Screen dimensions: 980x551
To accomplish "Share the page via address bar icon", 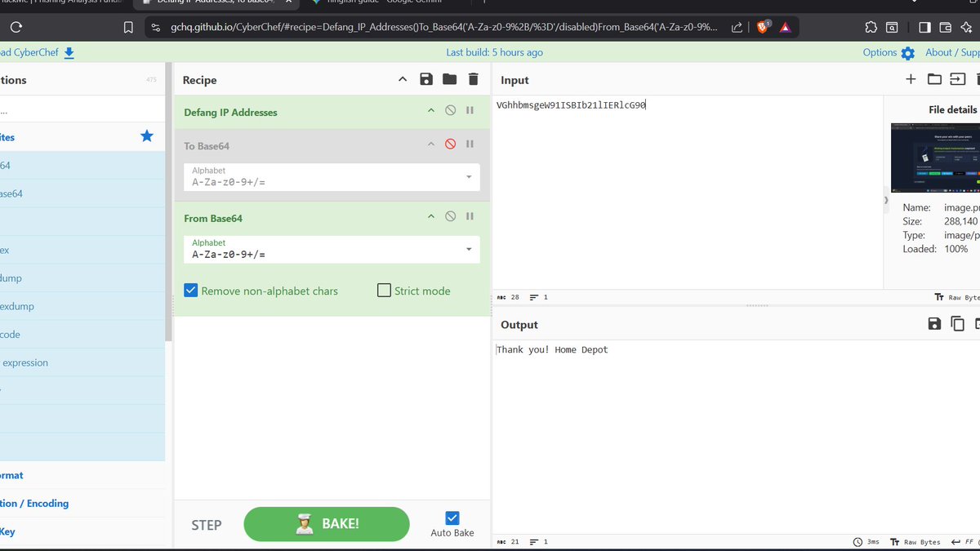I will 737,27.
